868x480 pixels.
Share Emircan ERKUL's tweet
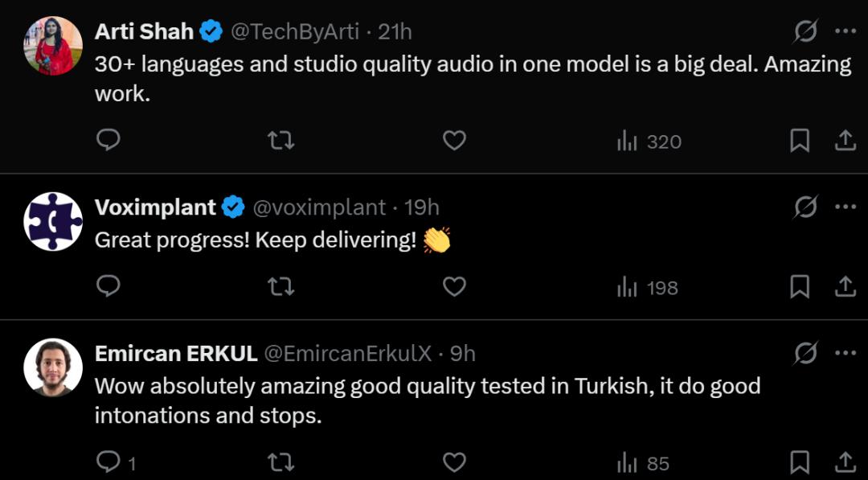[x=845, y=462]
